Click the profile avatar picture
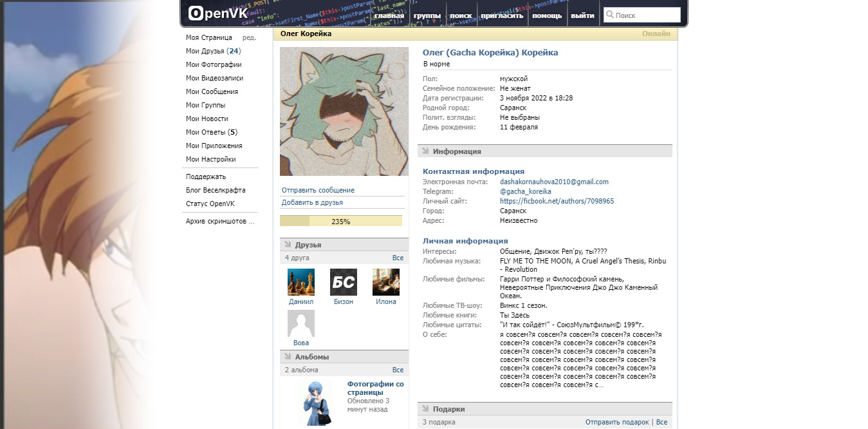The height and width of the screenshot is (429, 868). pos(344,111)
